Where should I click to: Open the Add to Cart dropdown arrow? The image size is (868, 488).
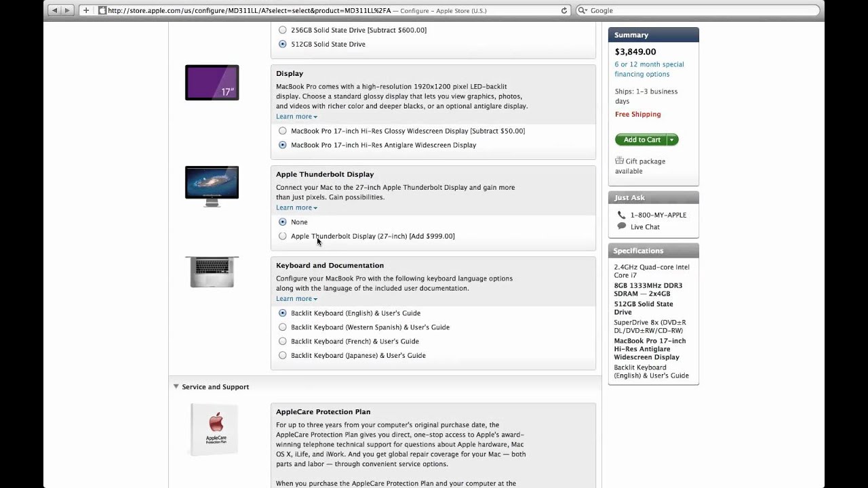[x=672, y=140]
